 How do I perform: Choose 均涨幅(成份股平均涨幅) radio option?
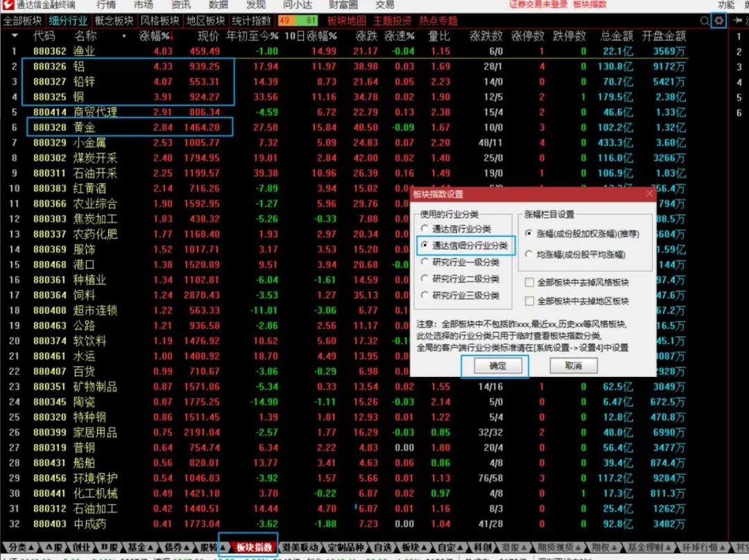[528, 254]
